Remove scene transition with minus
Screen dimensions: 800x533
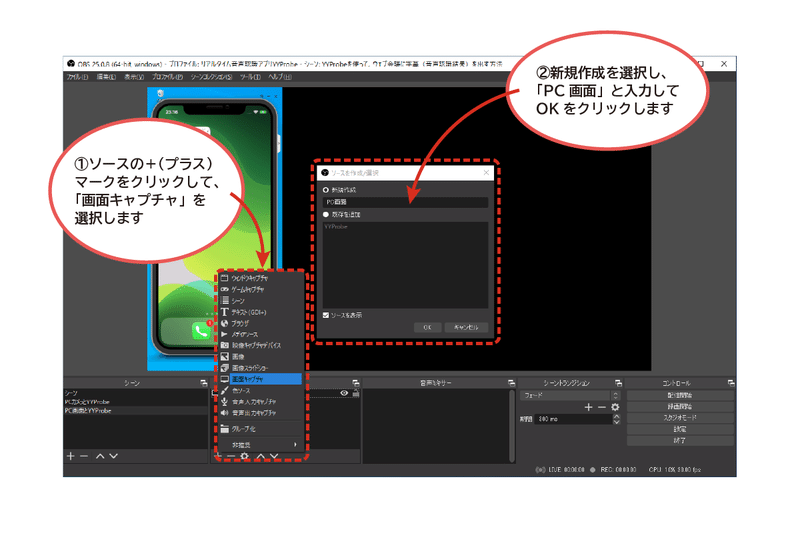tap(602, 407)
